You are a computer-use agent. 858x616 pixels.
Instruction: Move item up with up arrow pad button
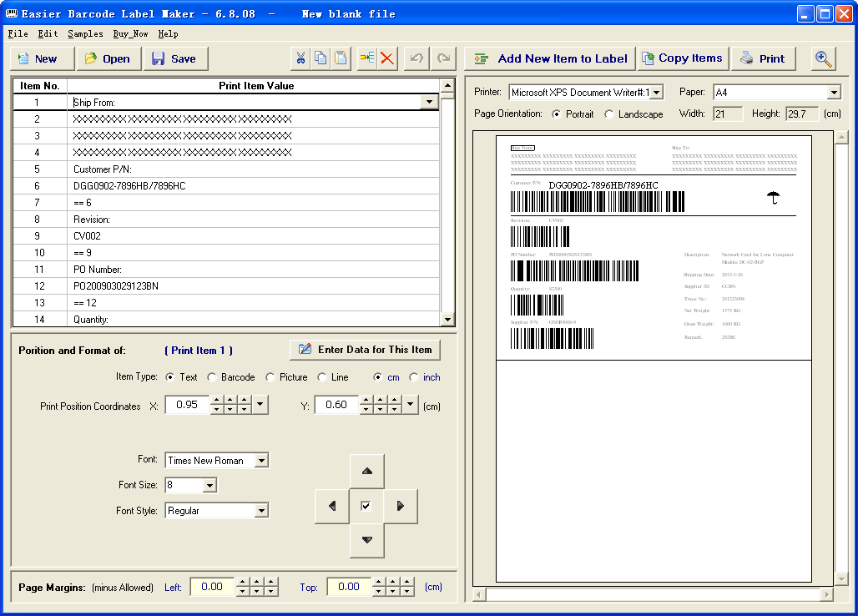[x=367, y=471]
